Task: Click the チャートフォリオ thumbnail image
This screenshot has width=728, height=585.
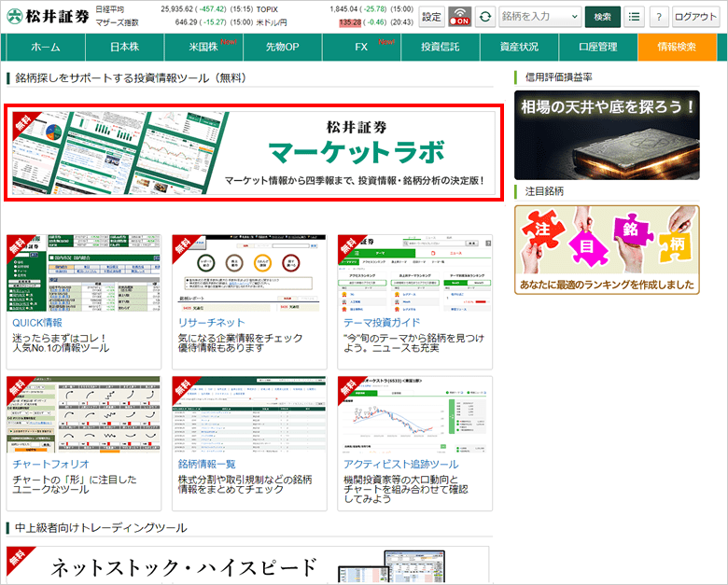Action: click(84, 414)
